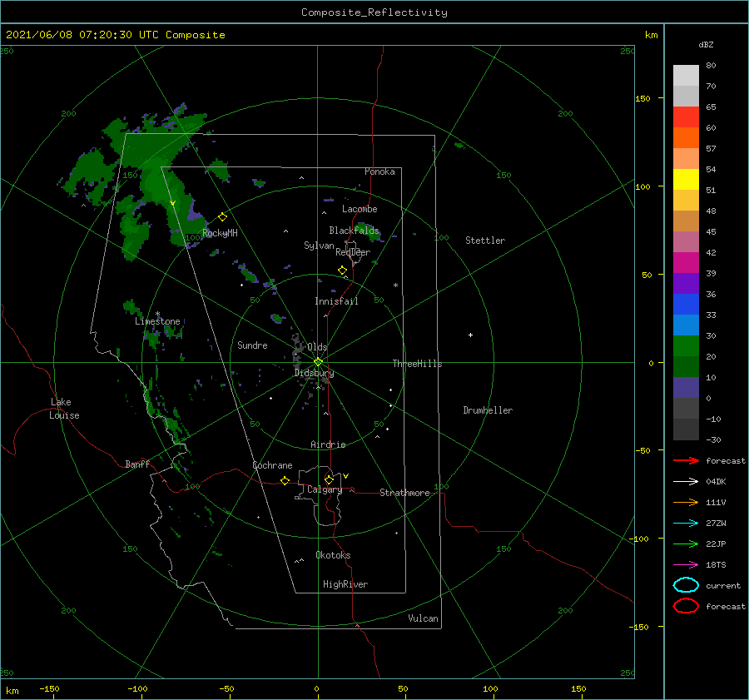
Task: Click the ThreeHills city label
Action: point(417,364)
